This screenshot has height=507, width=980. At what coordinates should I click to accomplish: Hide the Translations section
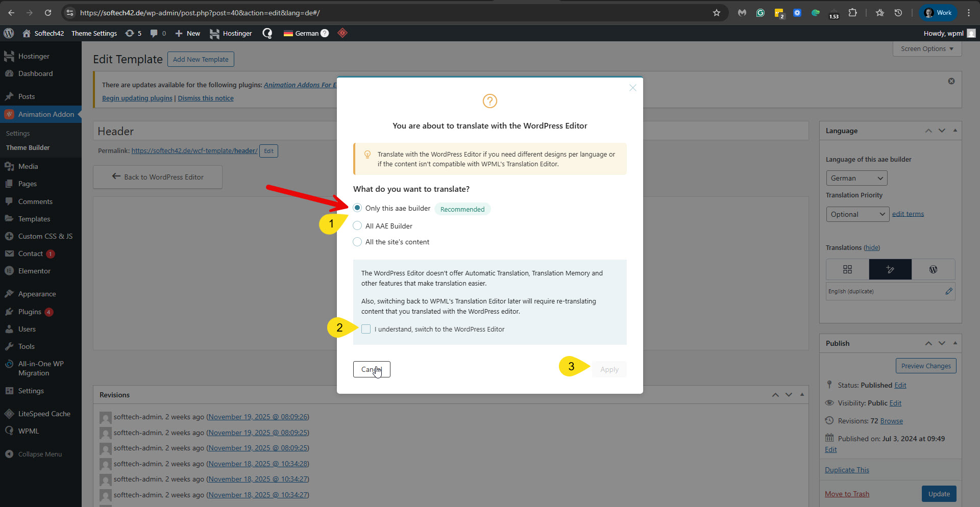(x=872, y=248)
